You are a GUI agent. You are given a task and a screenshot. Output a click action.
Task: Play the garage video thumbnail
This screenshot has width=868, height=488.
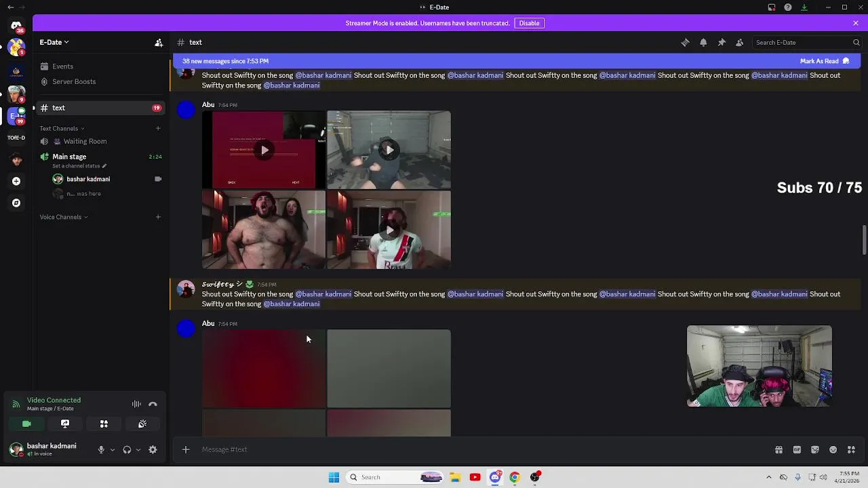point(389,150)
